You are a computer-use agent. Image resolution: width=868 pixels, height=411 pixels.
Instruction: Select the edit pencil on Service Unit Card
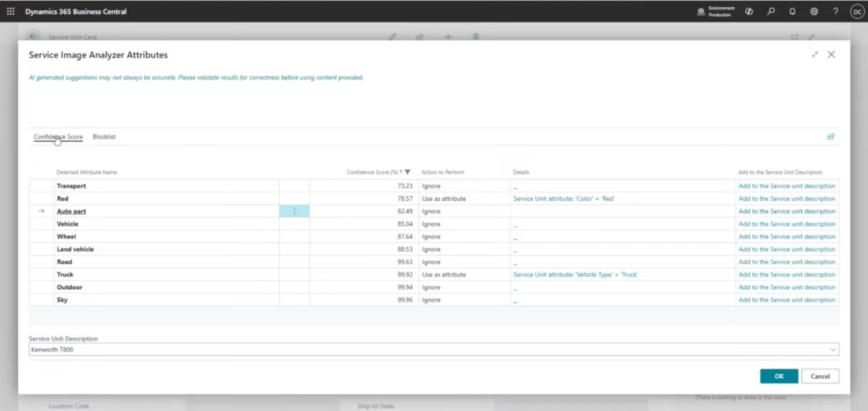(x=392, y=37)
